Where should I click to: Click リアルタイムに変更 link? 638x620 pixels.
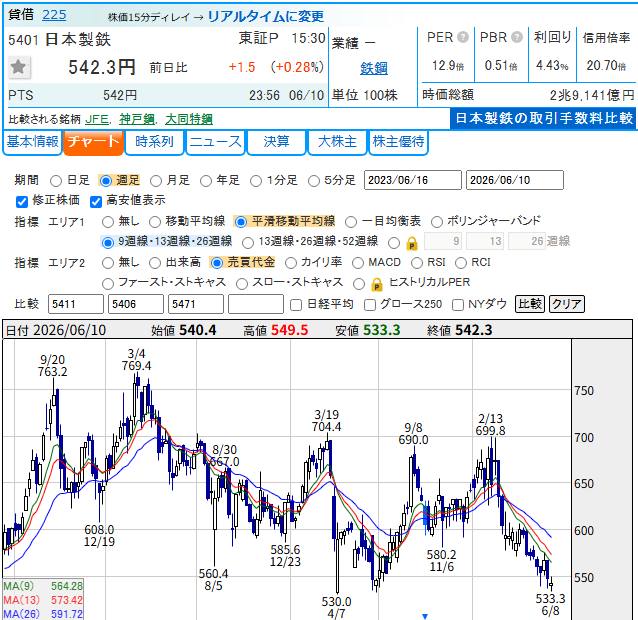[266, 16]
